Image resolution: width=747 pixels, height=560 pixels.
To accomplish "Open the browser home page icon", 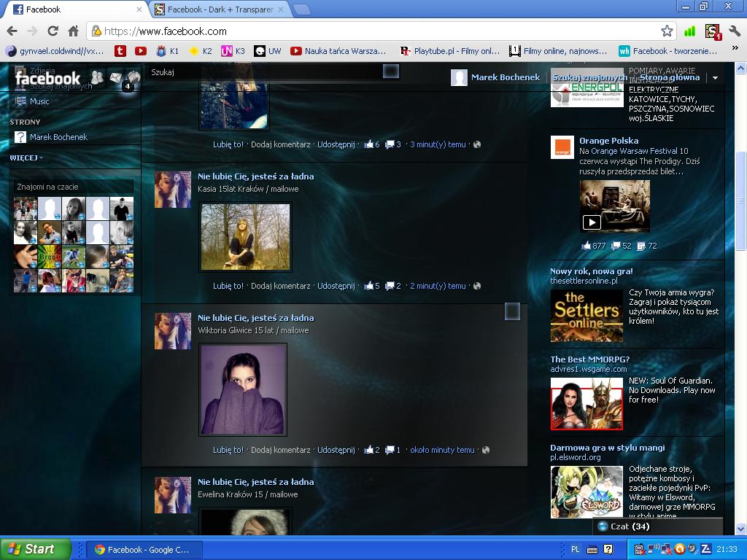I will coord(73,31).
